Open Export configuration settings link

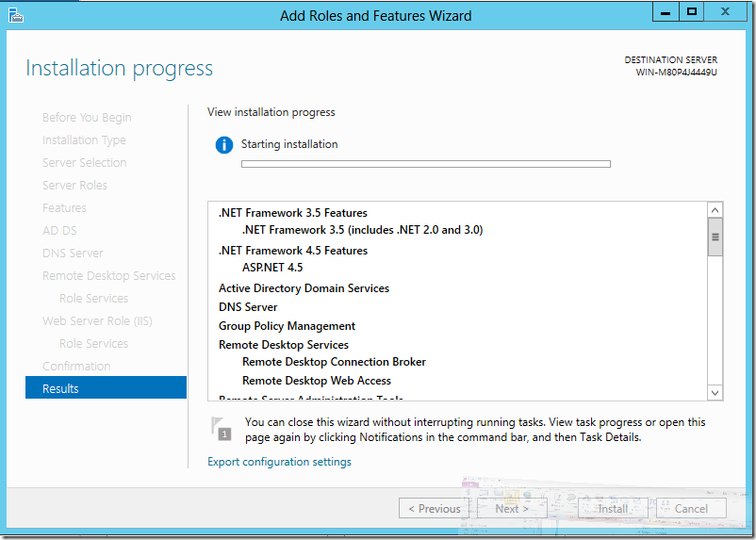279,462
